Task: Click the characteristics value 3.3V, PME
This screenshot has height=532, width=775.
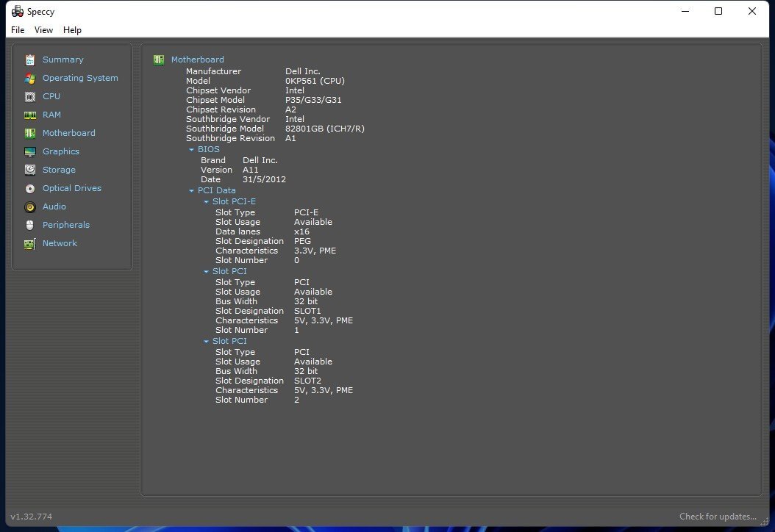Action: point(315,251)
